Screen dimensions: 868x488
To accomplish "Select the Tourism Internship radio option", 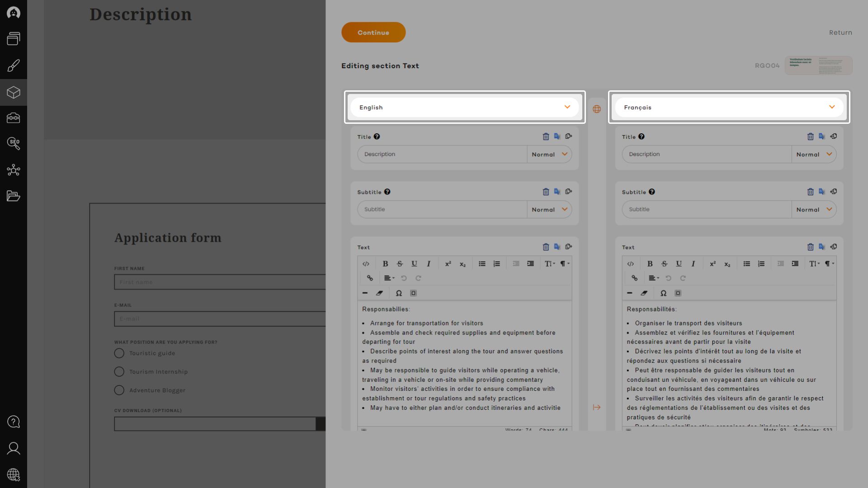I will pos(119,372).
